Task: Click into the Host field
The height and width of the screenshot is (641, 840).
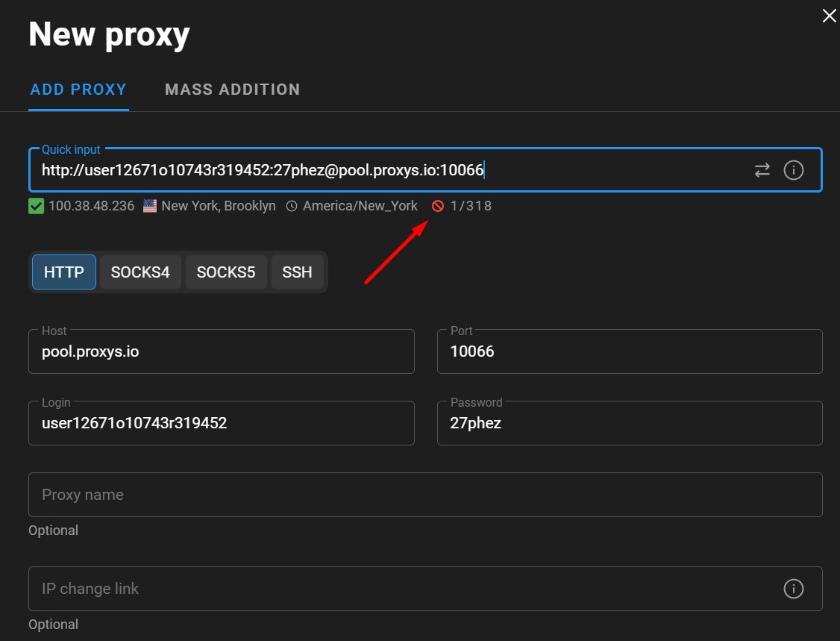Action: click(x=221, y=351)
